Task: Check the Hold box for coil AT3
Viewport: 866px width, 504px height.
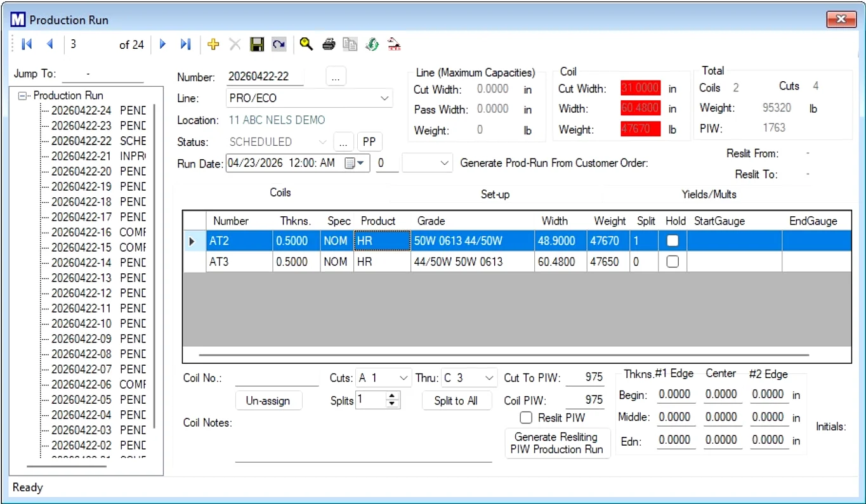Action: click(672, 261)
